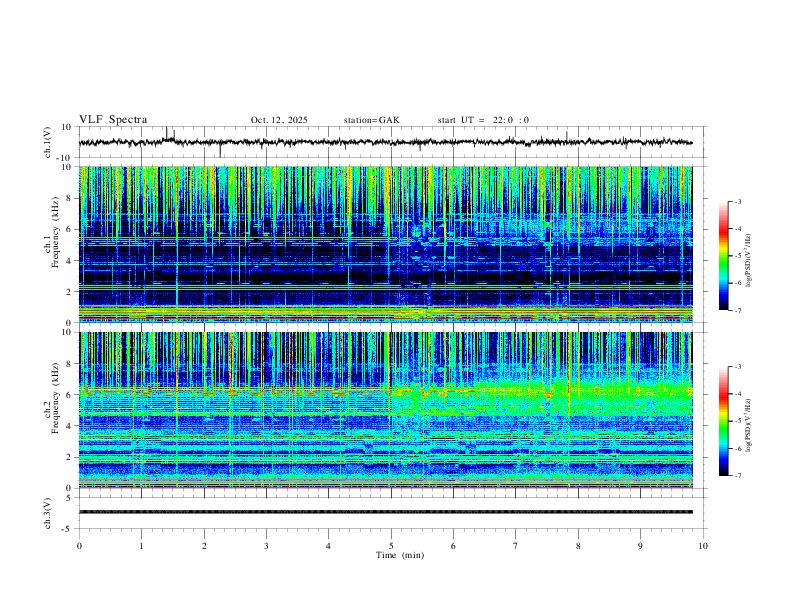Click the "4" tick on the time axis
This screenshot has width=792, height=612.
(328, 546)
